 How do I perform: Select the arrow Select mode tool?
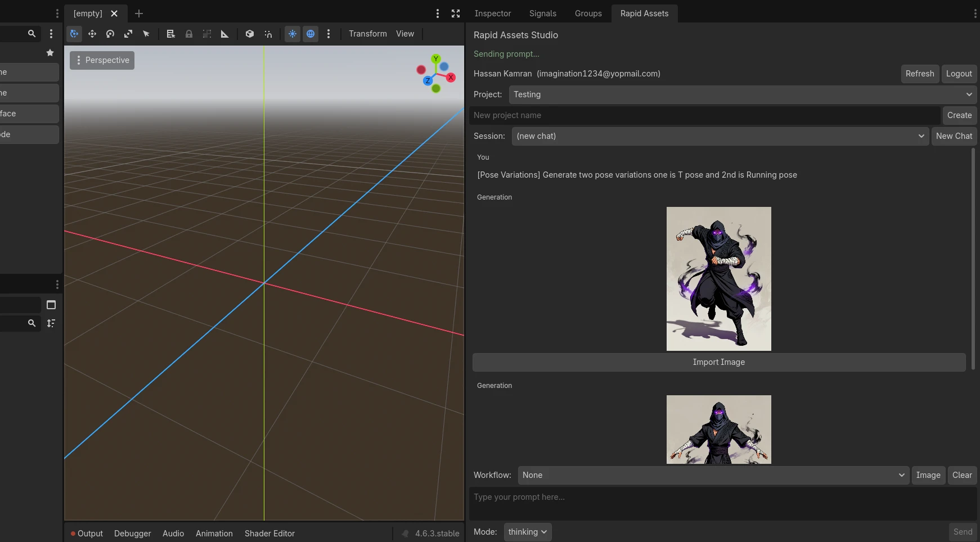146,34
